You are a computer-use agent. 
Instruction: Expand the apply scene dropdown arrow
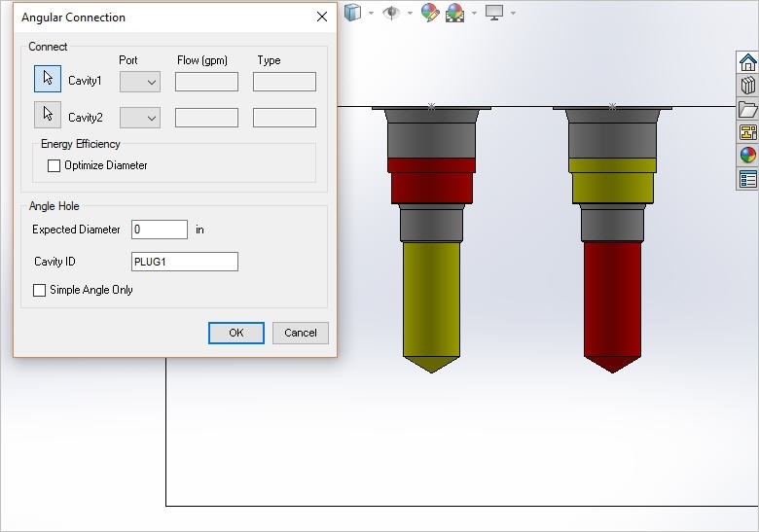tap(475, 13)
